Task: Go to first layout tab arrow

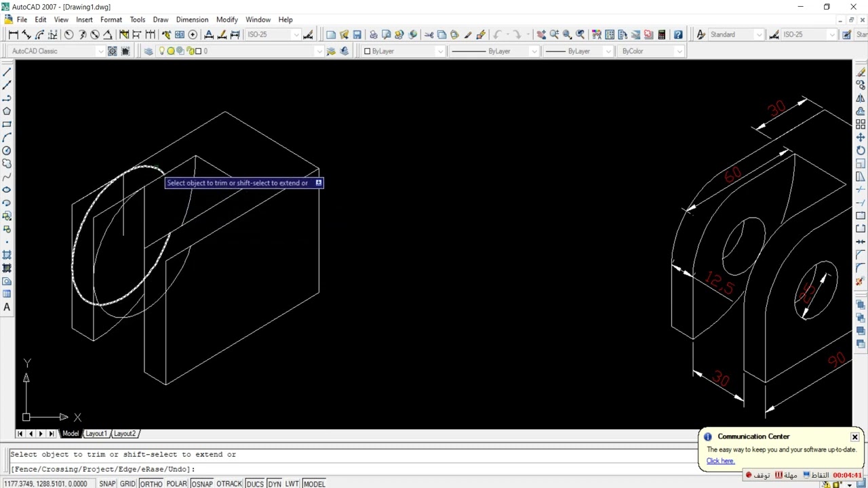Action: pos(20,434)
